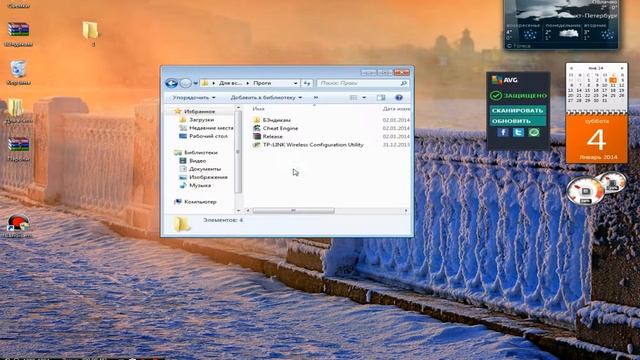Open the Документы library
The image size is (640, 360).
click(x=200, y=169)
